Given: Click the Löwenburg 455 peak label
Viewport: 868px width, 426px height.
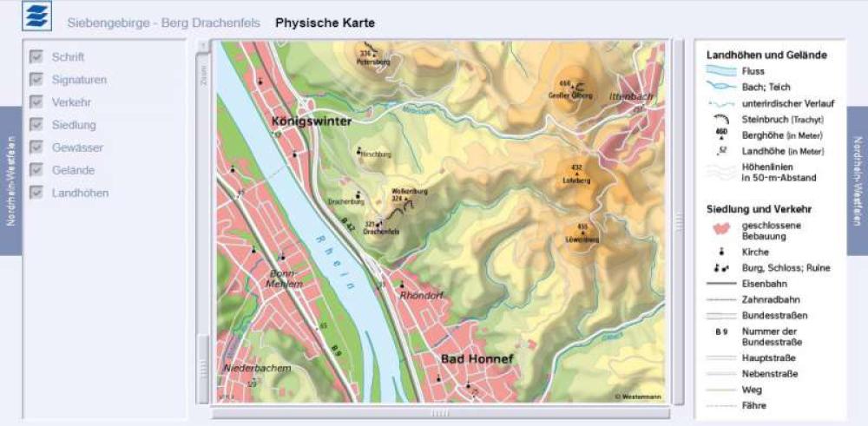Looking at the screenshot, I should [582, 233].
